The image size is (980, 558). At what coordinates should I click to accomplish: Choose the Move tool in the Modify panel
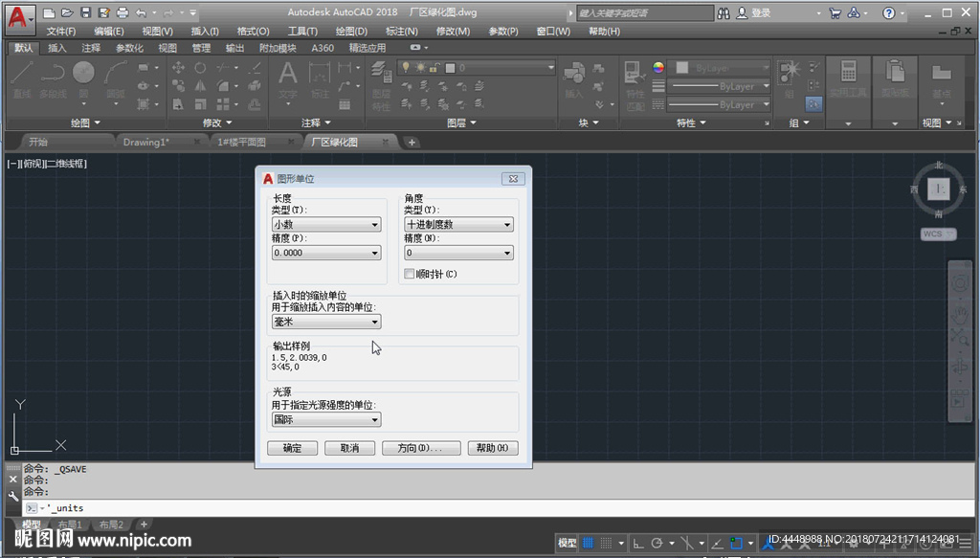coord(178,68)
